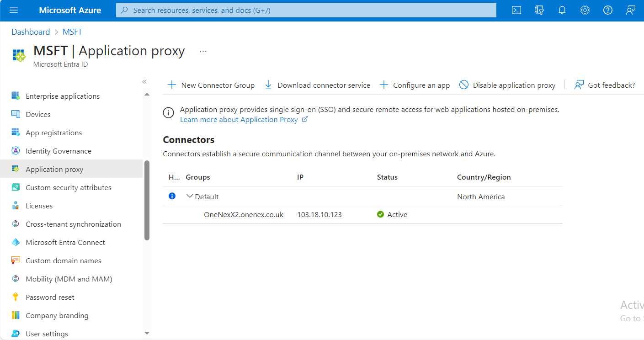Click the Enterprise applications grid icon

[x=14, y=96]
